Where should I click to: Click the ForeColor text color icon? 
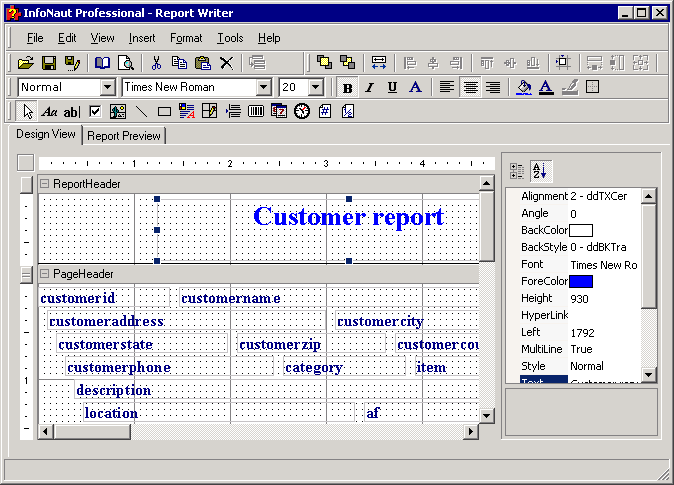546,87
